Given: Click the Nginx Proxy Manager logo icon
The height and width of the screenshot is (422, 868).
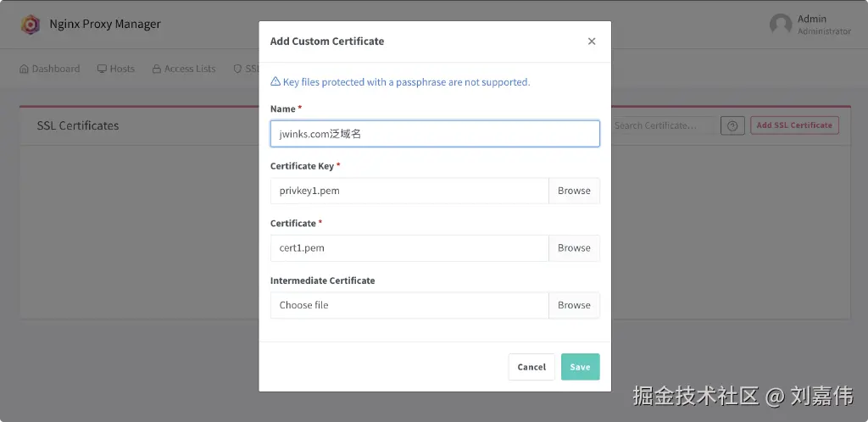Looking at the screenshot, I should click(31, 25).
